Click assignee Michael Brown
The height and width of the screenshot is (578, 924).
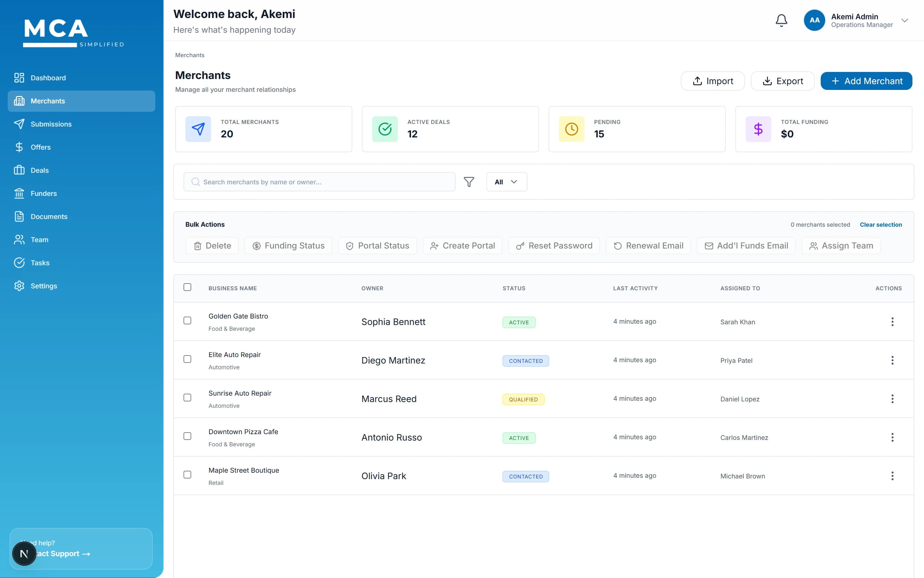pos(743,476)
